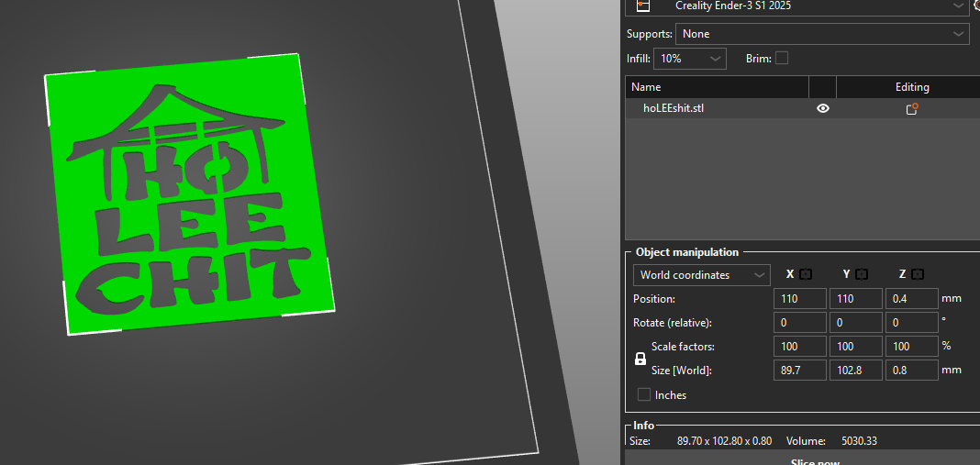
Task: Click the Scale factors X field
Action: click(x=800, y=347)
